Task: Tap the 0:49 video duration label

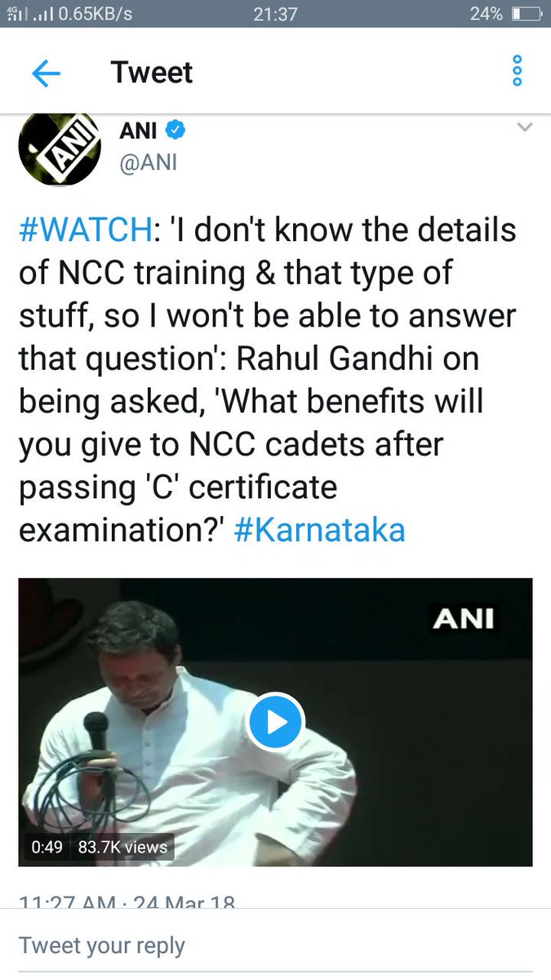Action: coord(47,847)
